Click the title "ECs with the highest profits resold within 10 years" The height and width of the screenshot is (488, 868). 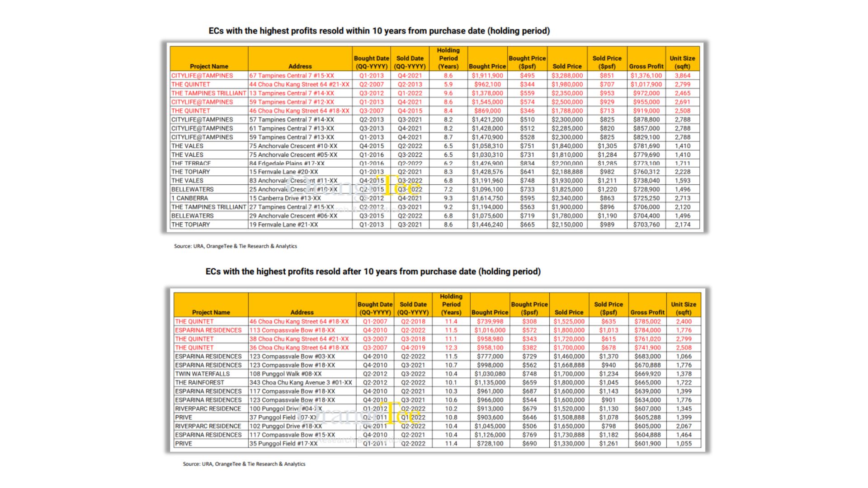tap(379, 31)
